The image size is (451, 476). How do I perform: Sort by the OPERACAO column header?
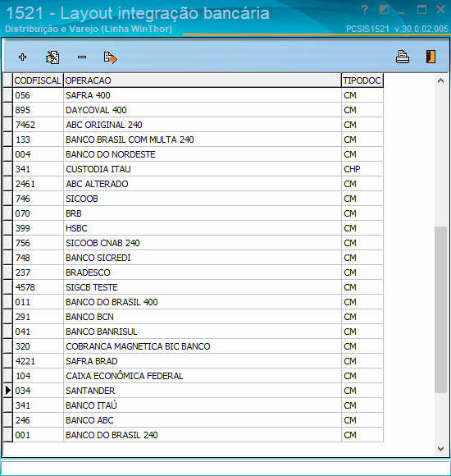pos(203,80)
